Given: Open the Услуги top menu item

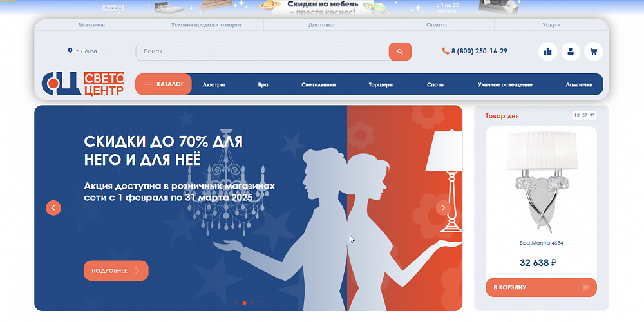Looking at the screenshot, I should [551, 25].
